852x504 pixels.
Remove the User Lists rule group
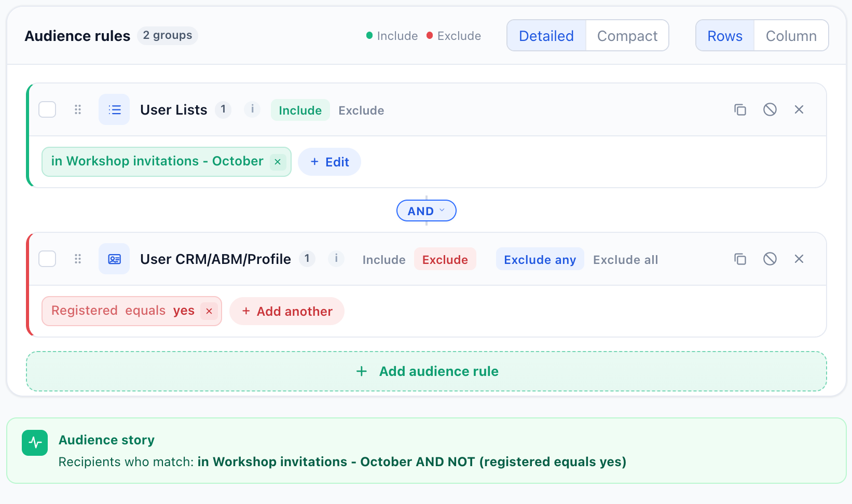[x=799, y=109]
